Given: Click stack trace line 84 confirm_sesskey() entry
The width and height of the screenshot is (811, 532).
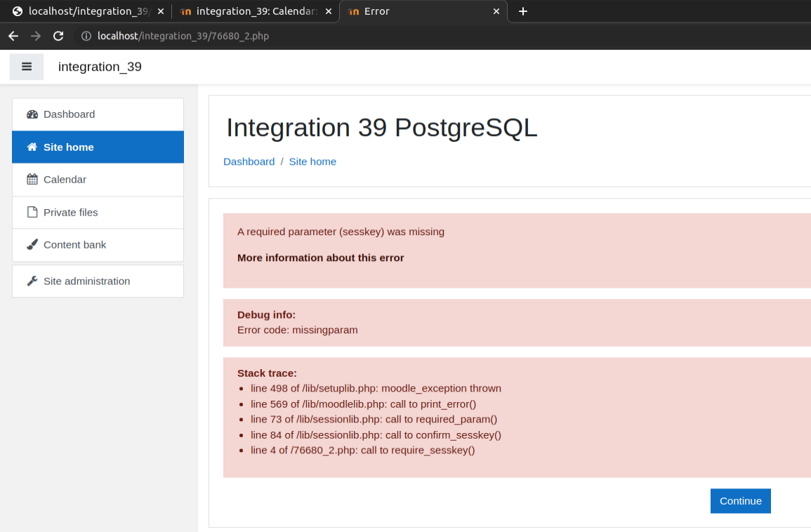Looking at the screenshot, I should click(376, 435).
